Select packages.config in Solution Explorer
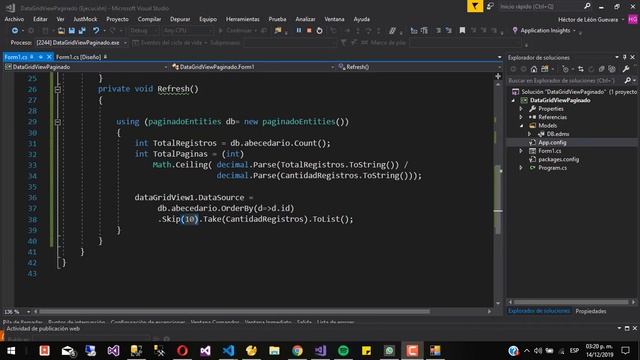Screen dimensions: 640x360 pos(558,160)
